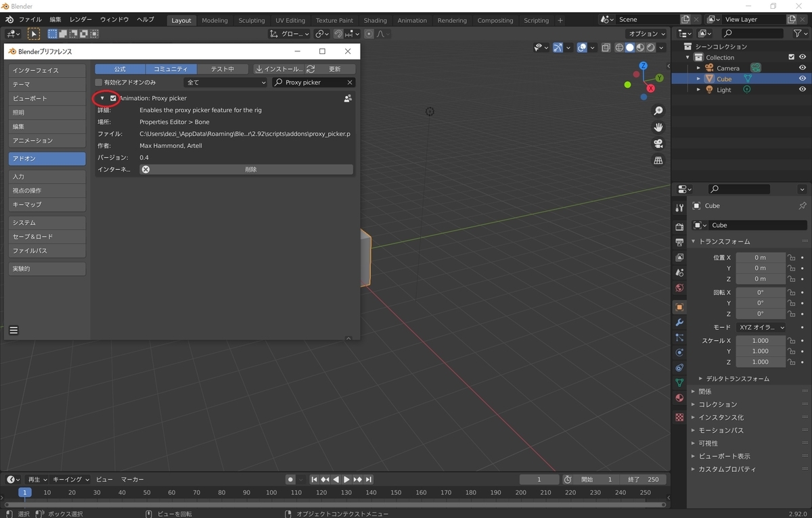The width and height of the screenshot is (812, 518).
Task: Select the Add-ons (アドオン) preferences section
Action: pos(47,158)
